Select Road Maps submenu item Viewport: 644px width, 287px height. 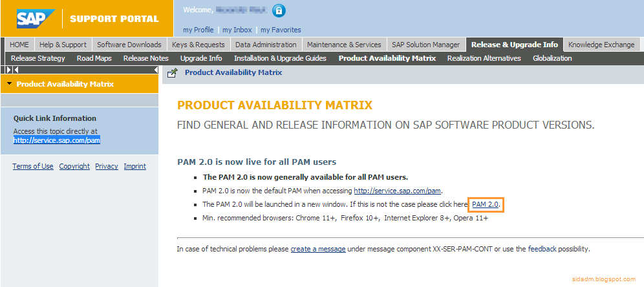94,58
